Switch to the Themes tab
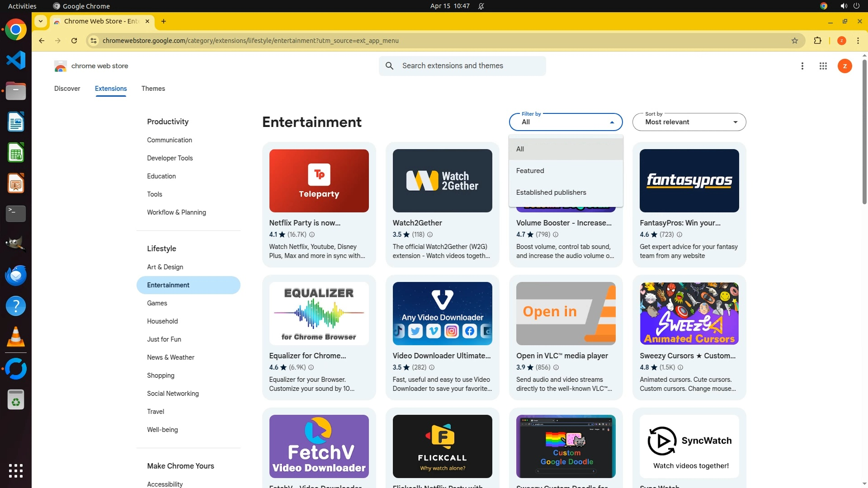Viewport: 868px width, 488px height. coord(153,89)
